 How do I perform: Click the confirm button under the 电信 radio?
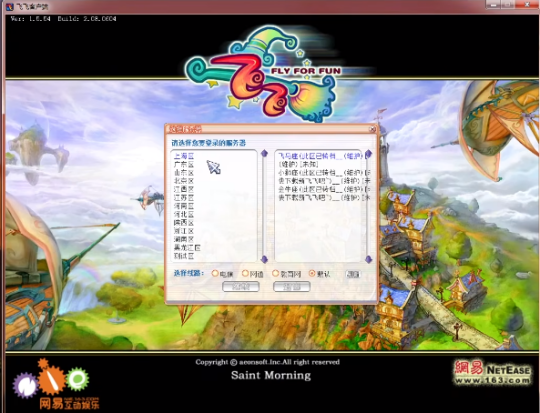pyautogui.click(x=241, y=286)
